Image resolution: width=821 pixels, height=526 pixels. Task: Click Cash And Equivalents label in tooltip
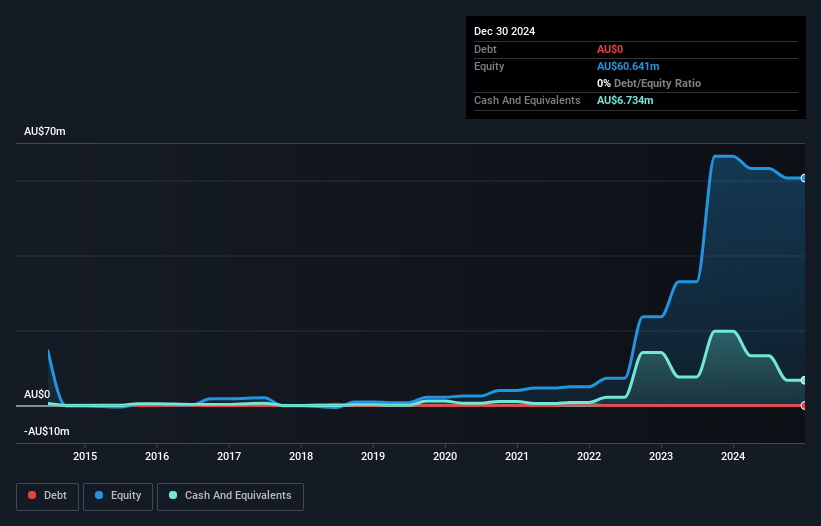click(527, 100)
